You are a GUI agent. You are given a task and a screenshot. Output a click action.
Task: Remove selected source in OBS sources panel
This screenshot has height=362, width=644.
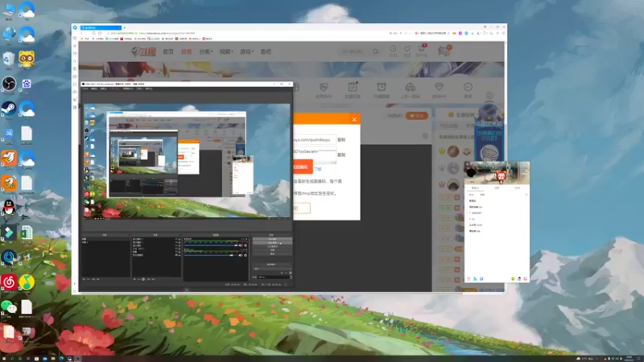tap(138, 279)
